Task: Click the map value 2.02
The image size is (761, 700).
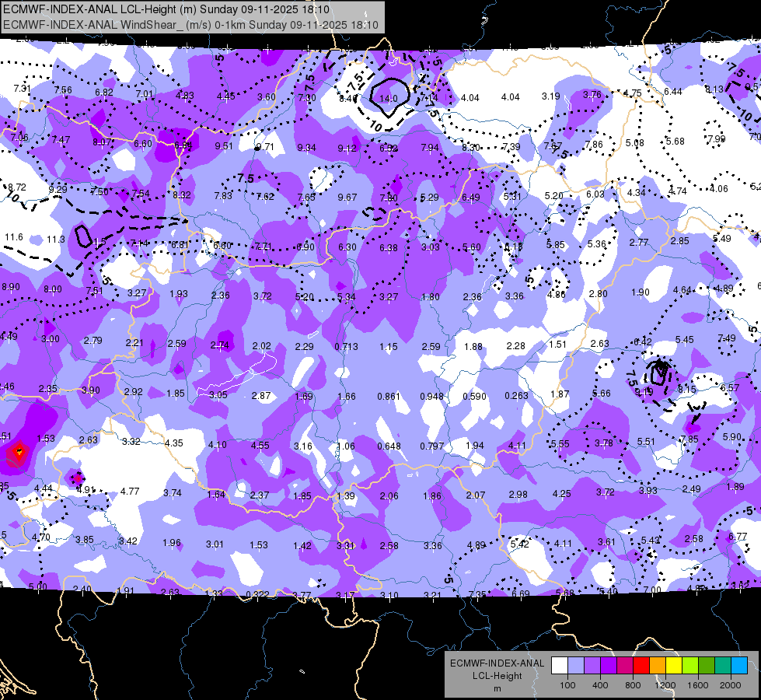Action: pos(262,346)
